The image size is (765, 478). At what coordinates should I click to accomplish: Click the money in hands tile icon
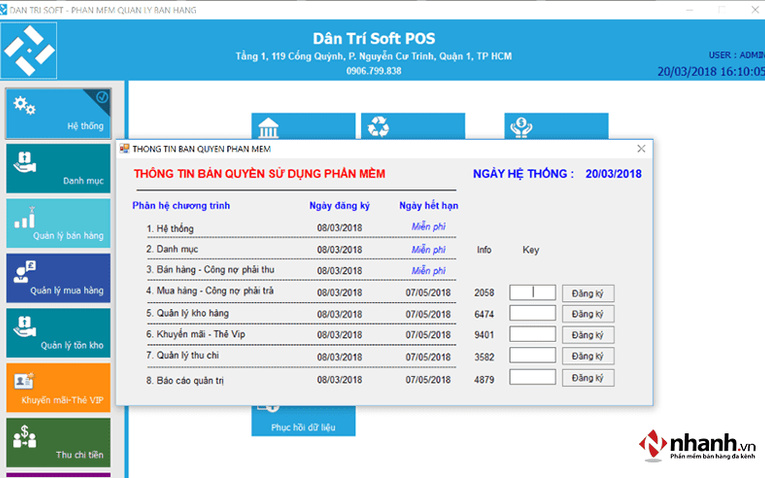[x=521, y=127]
